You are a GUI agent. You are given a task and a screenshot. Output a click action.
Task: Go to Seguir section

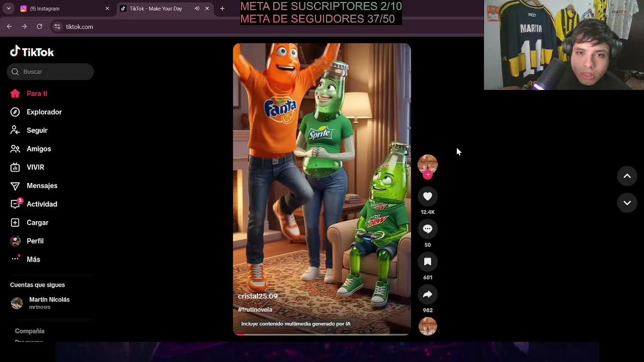tap(29, 130)
